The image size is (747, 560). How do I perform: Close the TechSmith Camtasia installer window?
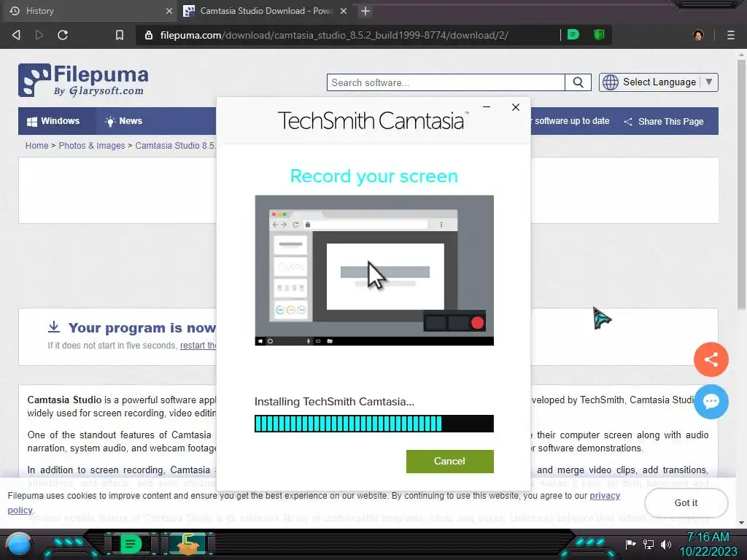(x=516, y=107)
